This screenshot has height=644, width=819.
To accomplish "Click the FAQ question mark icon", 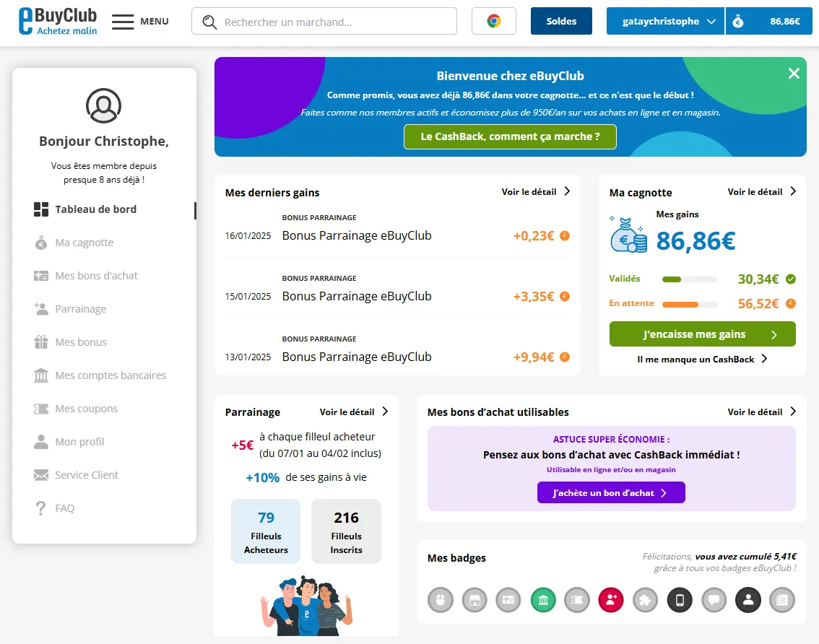I will click(40, 508).
